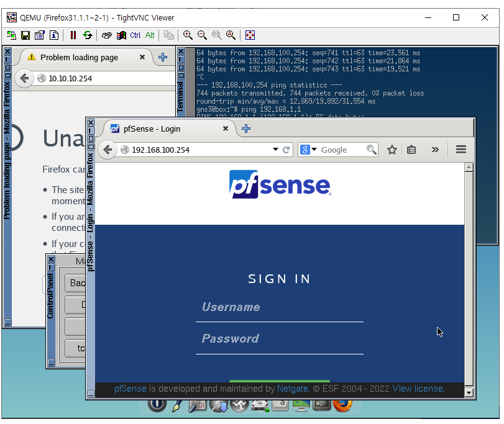This screenshot has height=424, width=504.
Task: Open a new tab in the pfSense Firefox window
Action: point(246,129)
